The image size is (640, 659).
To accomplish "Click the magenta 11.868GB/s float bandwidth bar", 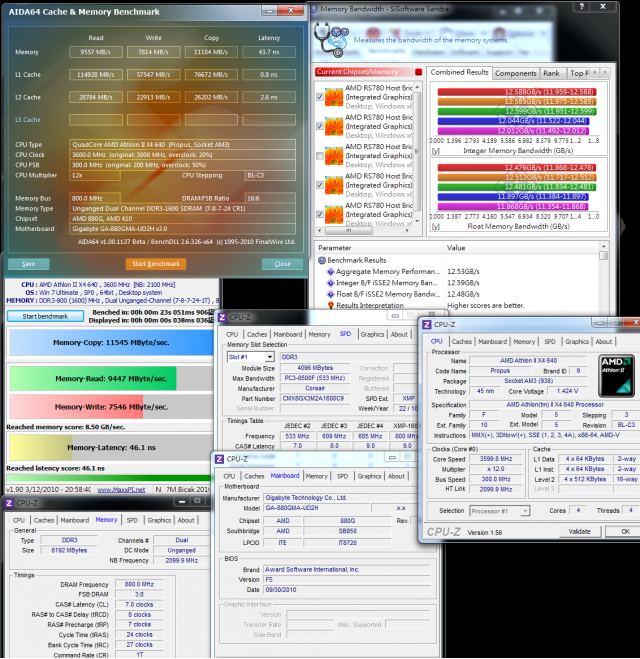I will (x=512, y=206).
